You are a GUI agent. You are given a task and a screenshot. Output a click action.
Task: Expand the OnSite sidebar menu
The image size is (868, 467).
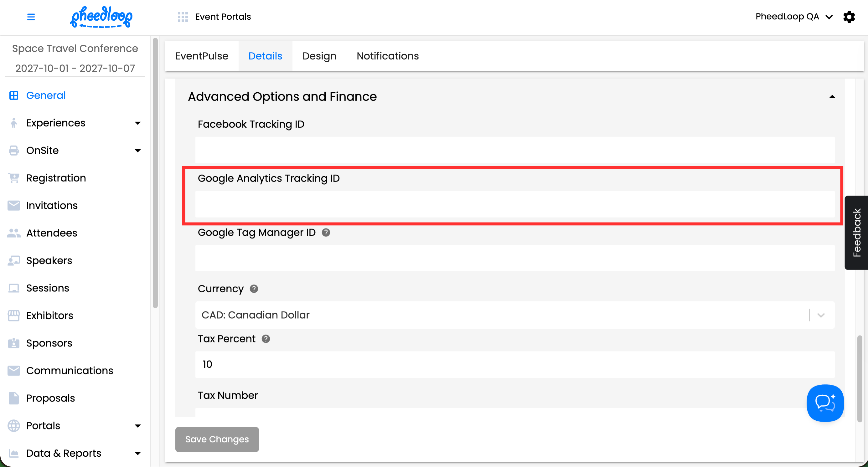tap(137, 151)
